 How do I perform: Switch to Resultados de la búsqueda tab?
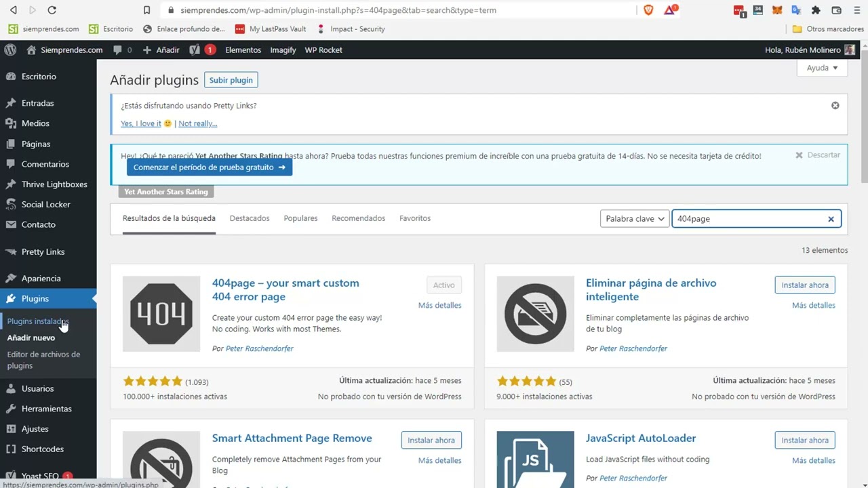pos(169,218)
